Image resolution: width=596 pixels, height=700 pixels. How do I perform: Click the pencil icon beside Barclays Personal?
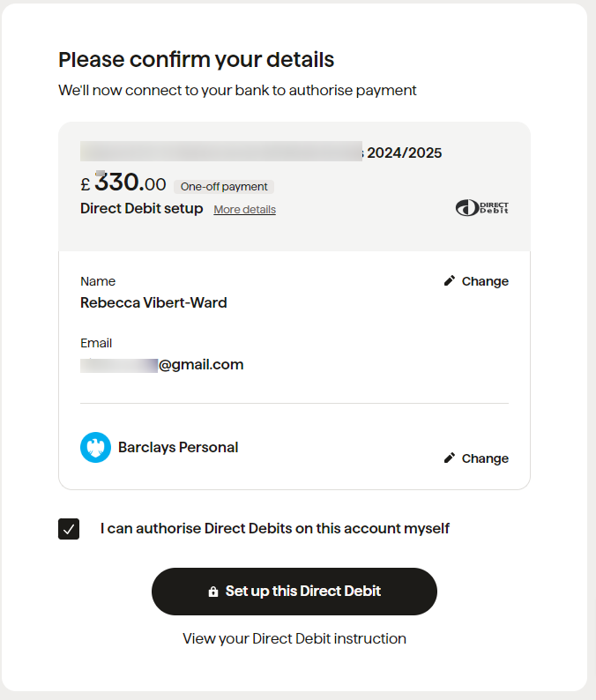pyautogui.click(x=450, y=458)
